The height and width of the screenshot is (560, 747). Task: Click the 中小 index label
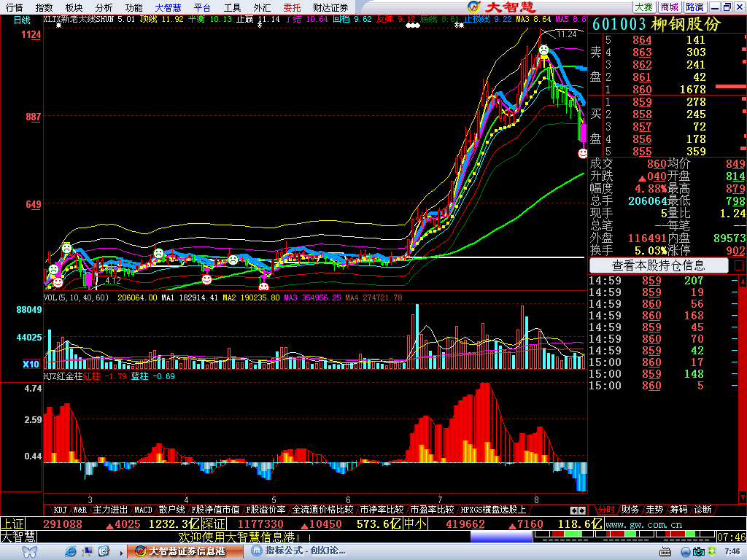pyautogui.click(x=414, y=524)
